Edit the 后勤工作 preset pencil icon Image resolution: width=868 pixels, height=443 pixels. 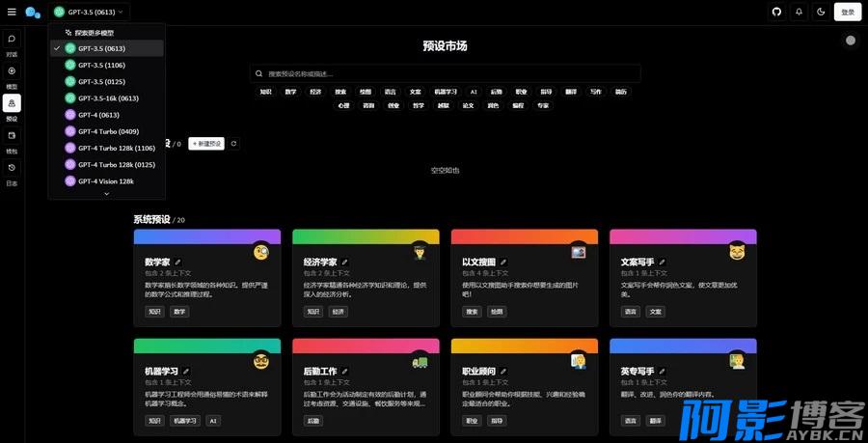pos(345,371)
